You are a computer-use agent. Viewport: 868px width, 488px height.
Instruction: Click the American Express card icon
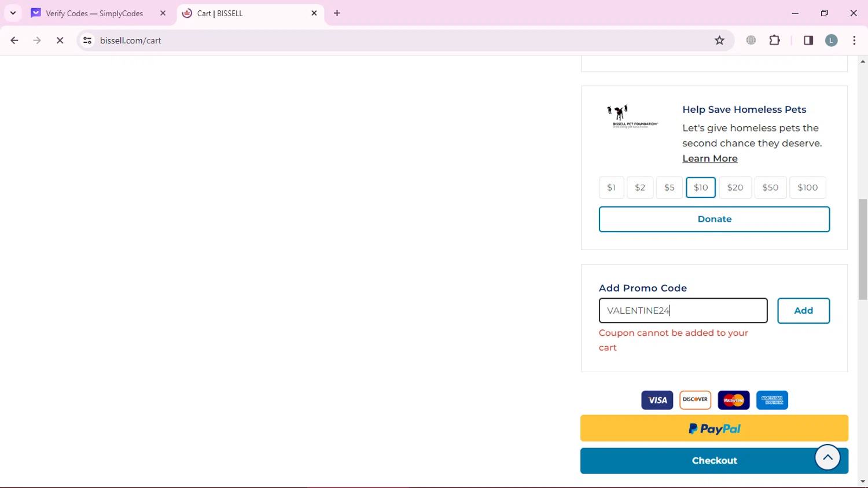(773, 400)
